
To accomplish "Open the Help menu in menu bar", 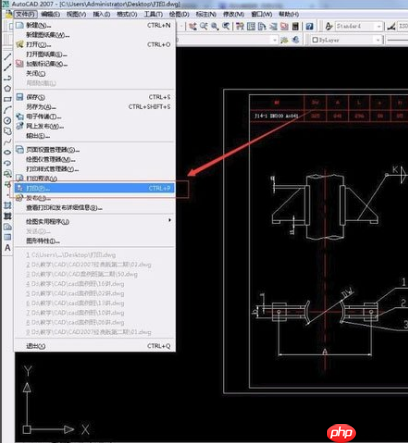I will click(x=289, y=14).
